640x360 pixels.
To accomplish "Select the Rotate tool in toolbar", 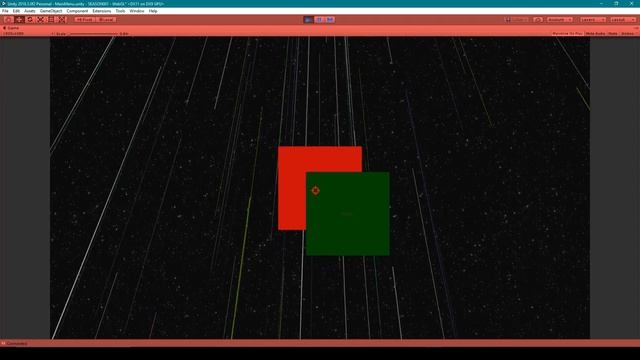I will (x=29, y=20).
